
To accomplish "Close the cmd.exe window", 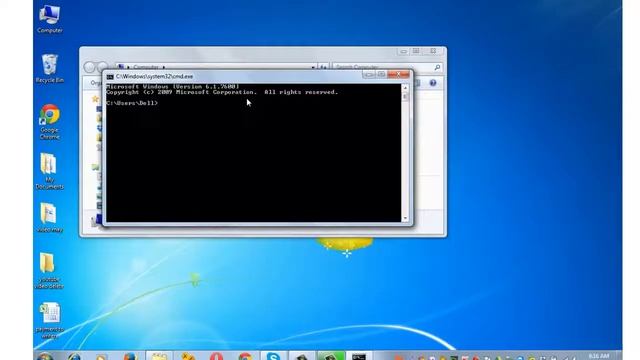I will click(x=399, y=74).
